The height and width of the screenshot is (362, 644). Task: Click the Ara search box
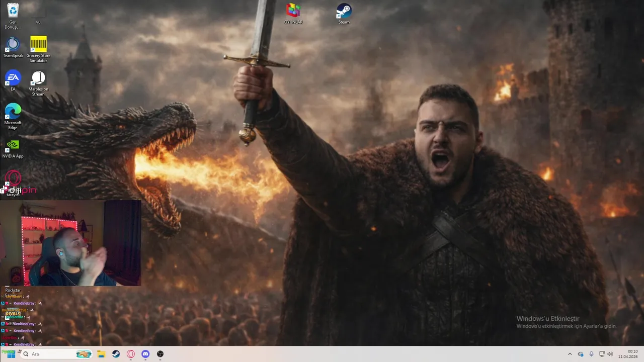(57, 354)
